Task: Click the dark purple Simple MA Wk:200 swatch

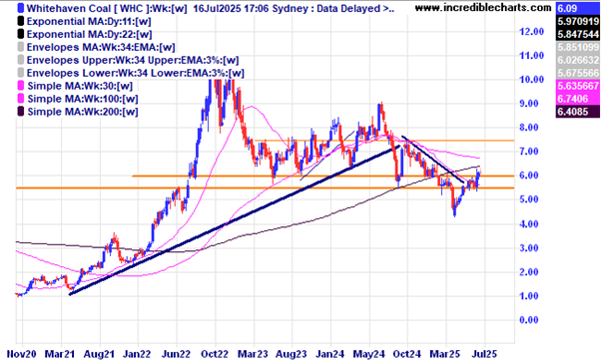Action: (21, 112)
